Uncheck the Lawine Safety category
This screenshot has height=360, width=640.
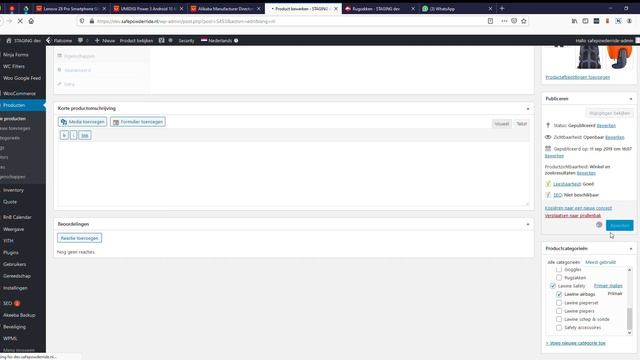coord(553,286)
